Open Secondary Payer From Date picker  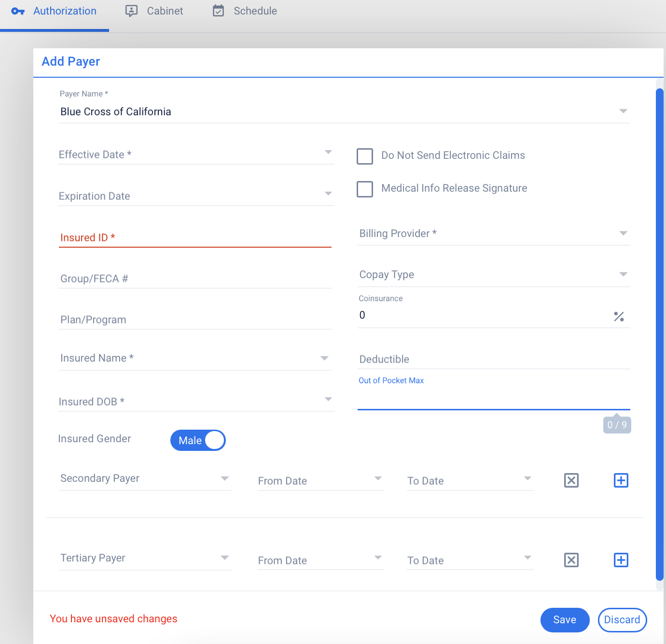(x=321, y=480)
